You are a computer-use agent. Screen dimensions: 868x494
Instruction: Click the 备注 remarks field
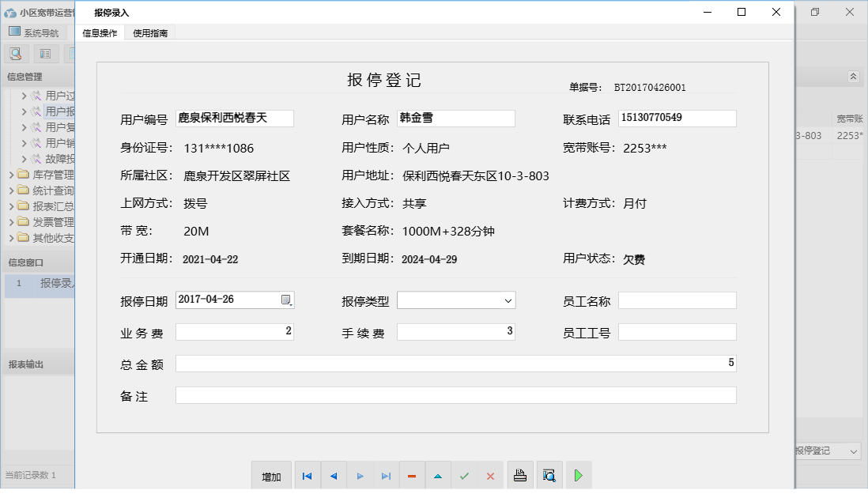455,395
